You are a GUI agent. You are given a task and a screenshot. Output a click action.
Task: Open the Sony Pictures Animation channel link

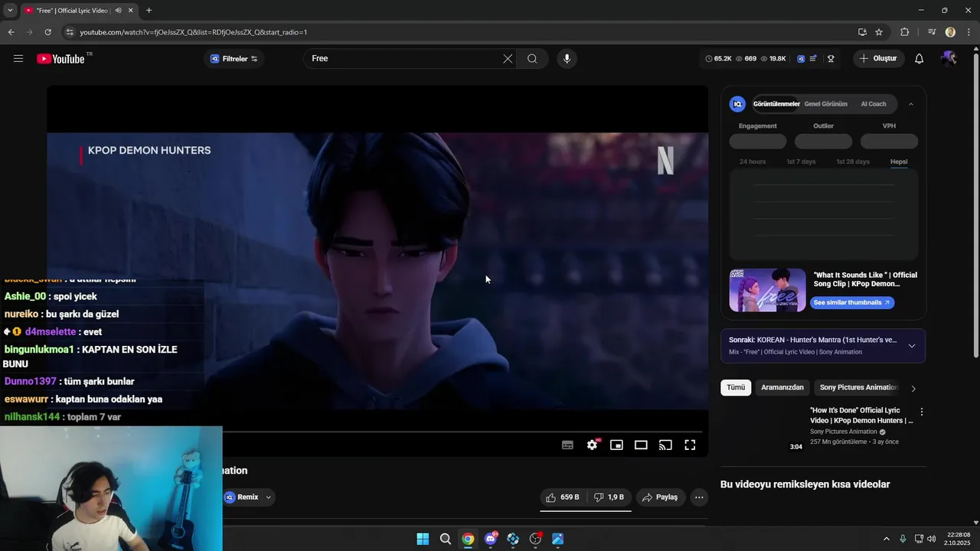click(x=844, y=432)
